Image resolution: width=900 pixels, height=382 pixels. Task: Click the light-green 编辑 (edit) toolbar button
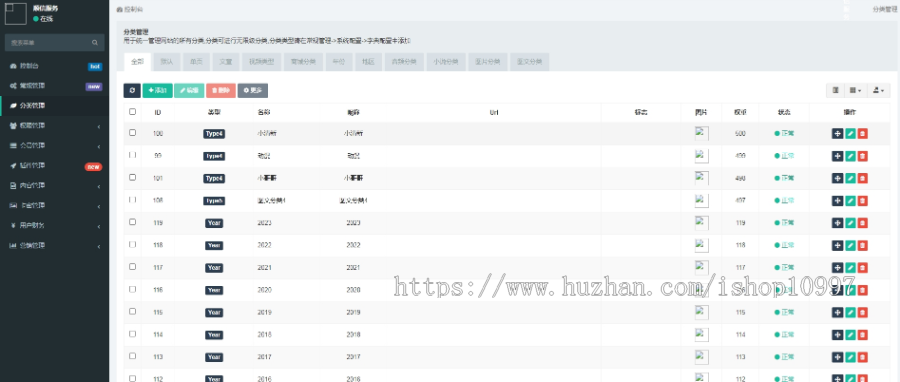pyautogui.click(x=189, y=90)
